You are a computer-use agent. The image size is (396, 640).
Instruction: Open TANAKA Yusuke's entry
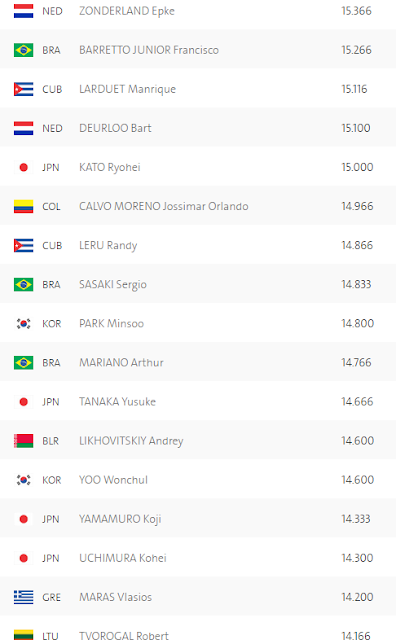[118, 402]
